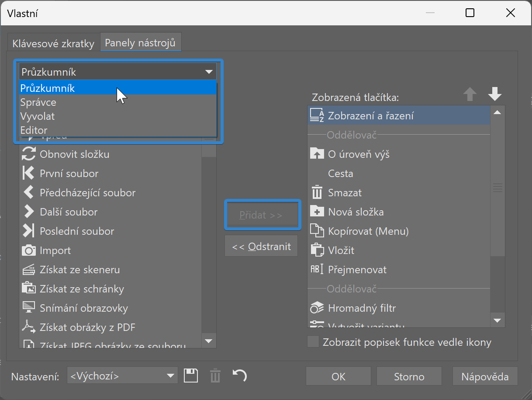The image size is (532, 400).
Task: Select Smazat trash item in displayed buttons
Action: [x=345, y=193]
